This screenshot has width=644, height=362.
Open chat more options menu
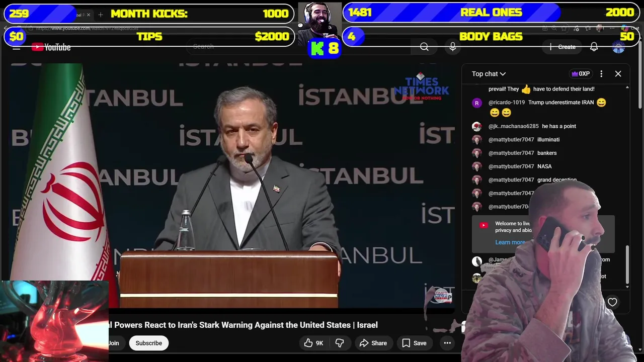point(601,74)
